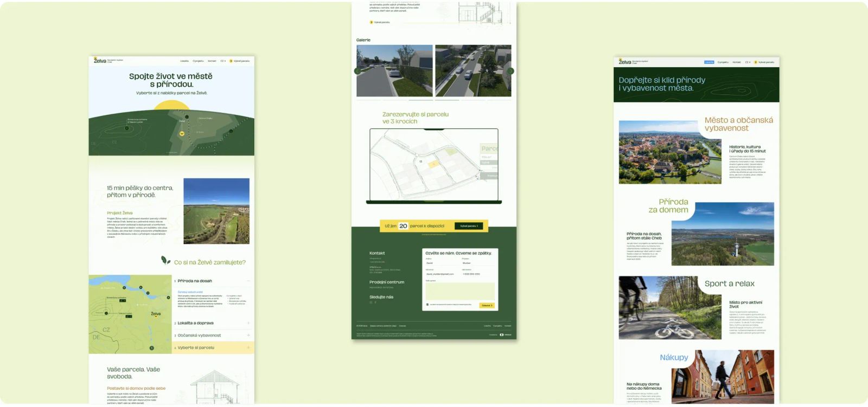868x407 pixels.
Task: Click the yellow down-arrow marker on the hero map
Action: coord(182,133)
